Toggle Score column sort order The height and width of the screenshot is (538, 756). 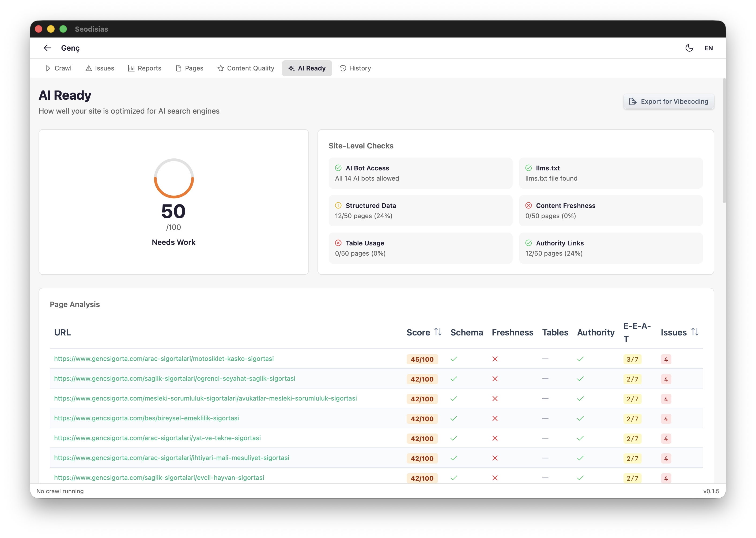click(x=438, y=332)
